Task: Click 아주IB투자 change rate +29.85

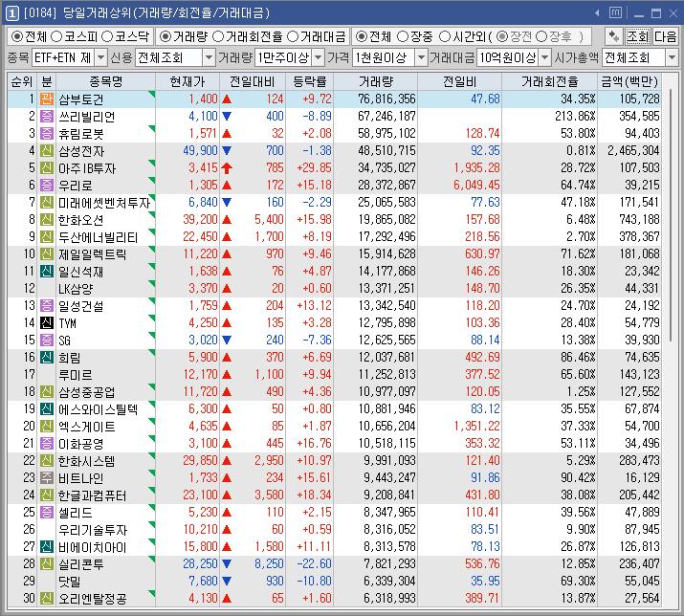Action: (314, 168)
